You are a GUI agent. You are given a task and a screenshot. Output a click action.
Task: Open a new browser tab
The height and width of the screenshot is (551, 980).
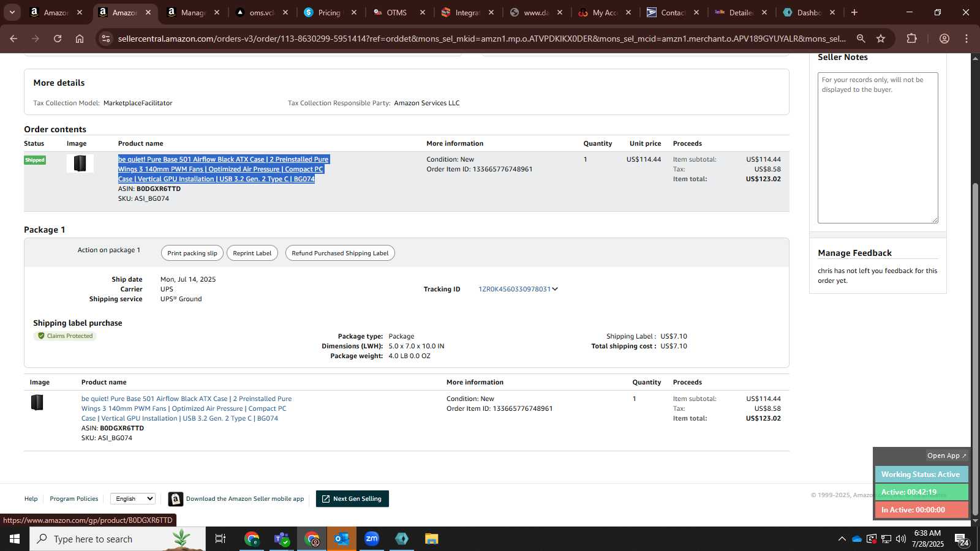(x=854, y=12)
